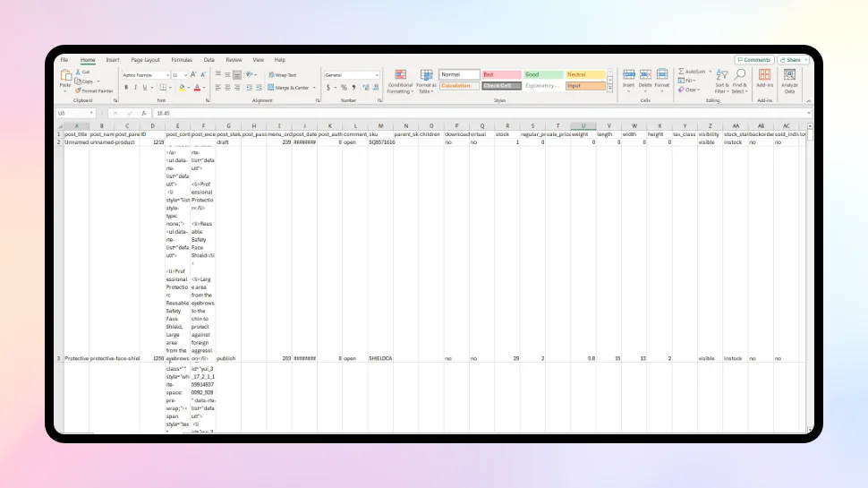Click the percent style icon
This screenshot has width=868, height=488.
pyautogui.click(x=345, y=88)
